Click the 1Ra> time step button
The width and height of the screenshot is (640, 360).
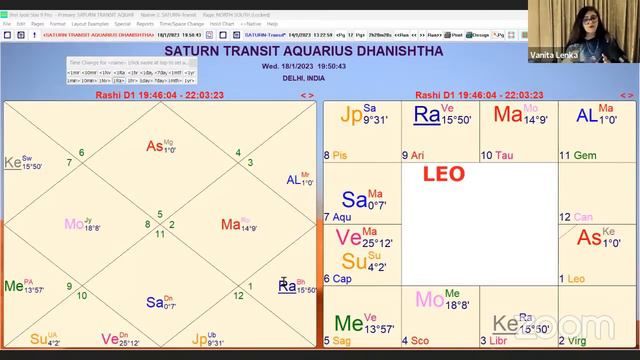[x=119, y=81]
